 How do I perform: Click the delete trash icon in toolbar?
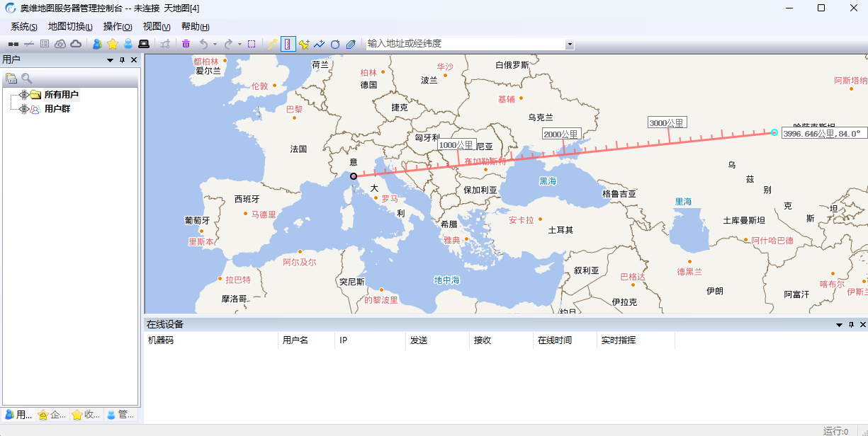186,44
